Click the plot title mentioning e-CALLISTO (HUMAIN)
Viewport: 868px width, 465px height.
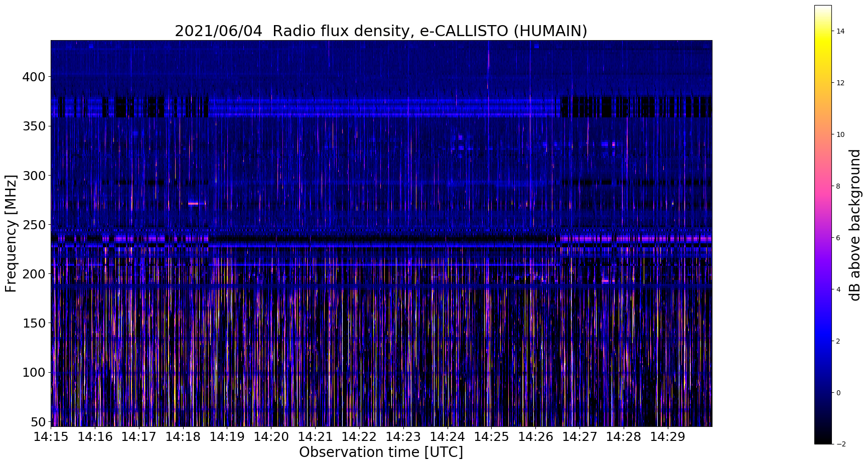(381, 31)
